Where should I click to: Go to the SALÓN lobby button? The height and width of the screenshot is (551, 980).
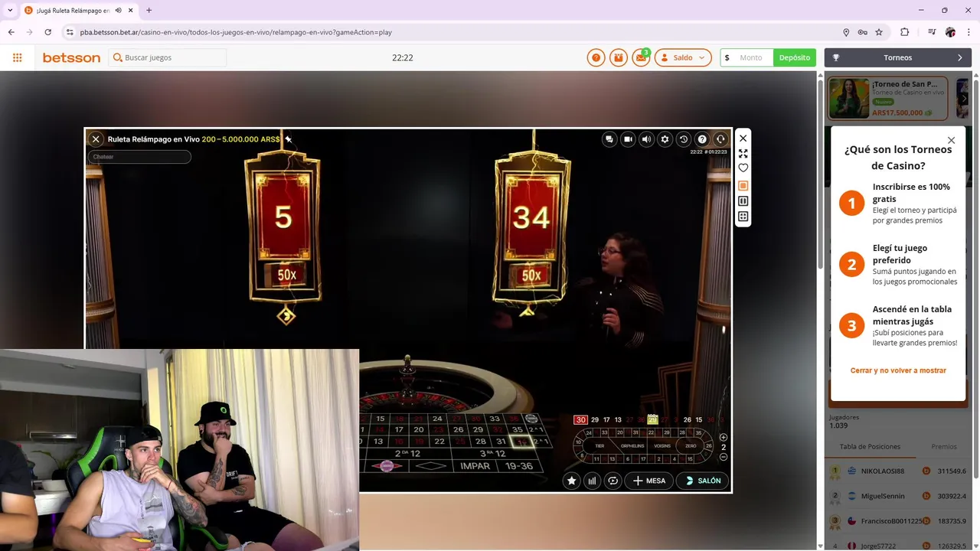pos(703,481)
